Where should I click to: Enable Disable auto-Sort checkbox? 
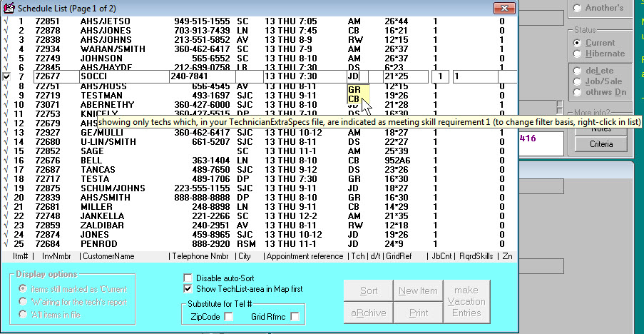(x=188, y=278)
